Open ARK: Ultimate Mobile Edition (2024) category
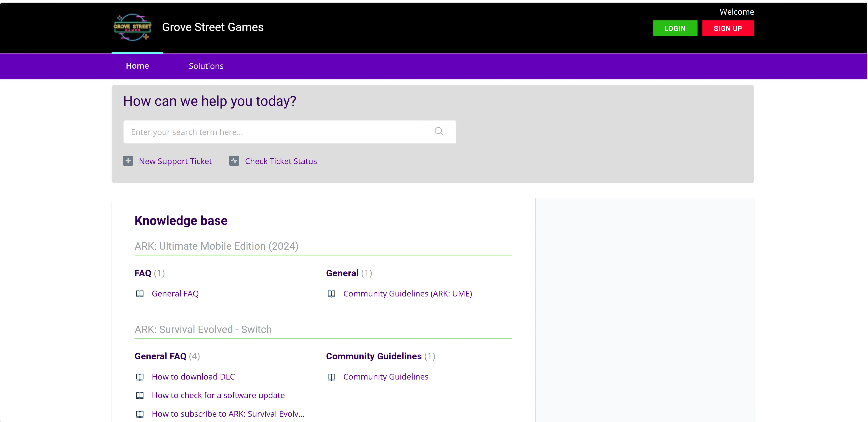868x422 pixels. (217, 246)
